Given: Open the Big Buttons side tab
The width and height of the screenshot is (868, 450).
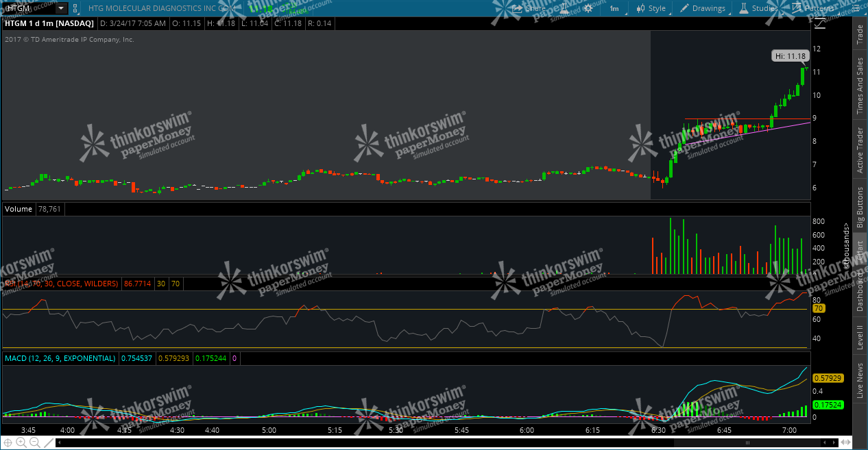Looking at the screenshot, I should [x=860, y=207].
